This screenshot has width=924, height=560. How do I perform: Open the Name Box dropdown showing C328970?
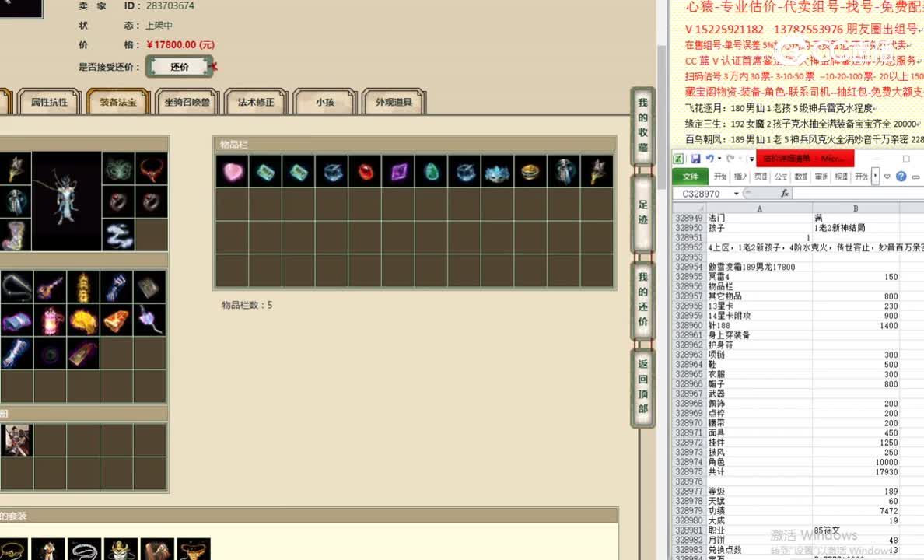[x=736, y=193]
